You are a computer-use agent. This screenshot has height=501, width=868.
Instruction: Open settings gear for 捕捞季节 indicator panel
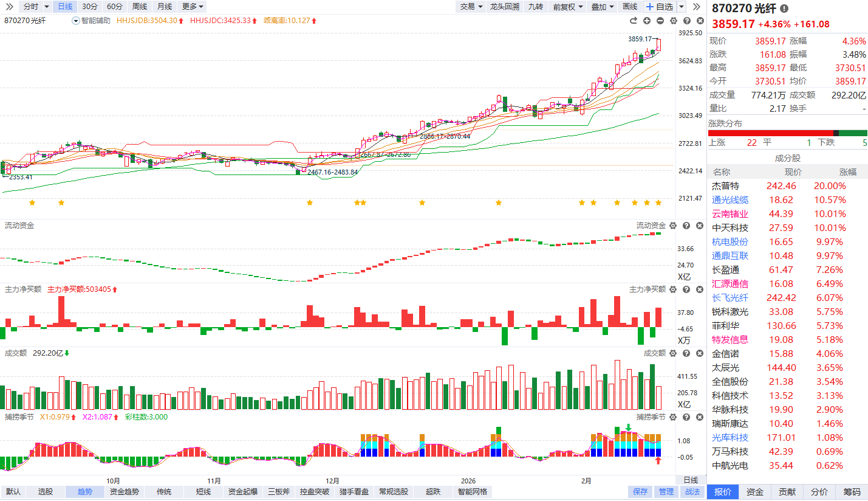673,417
